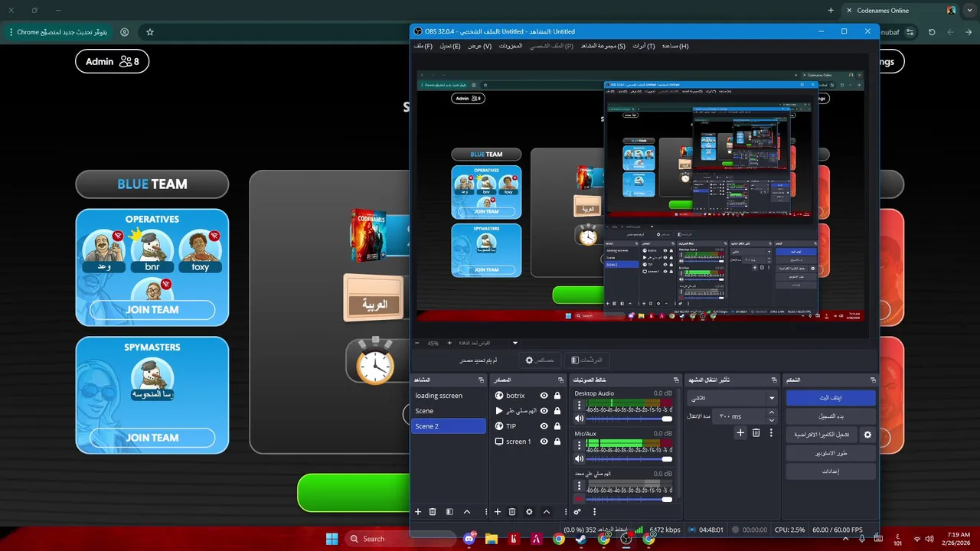980x551 pixels.
Task: Hide the TIP source eye icon
Action: pos(544,426)
